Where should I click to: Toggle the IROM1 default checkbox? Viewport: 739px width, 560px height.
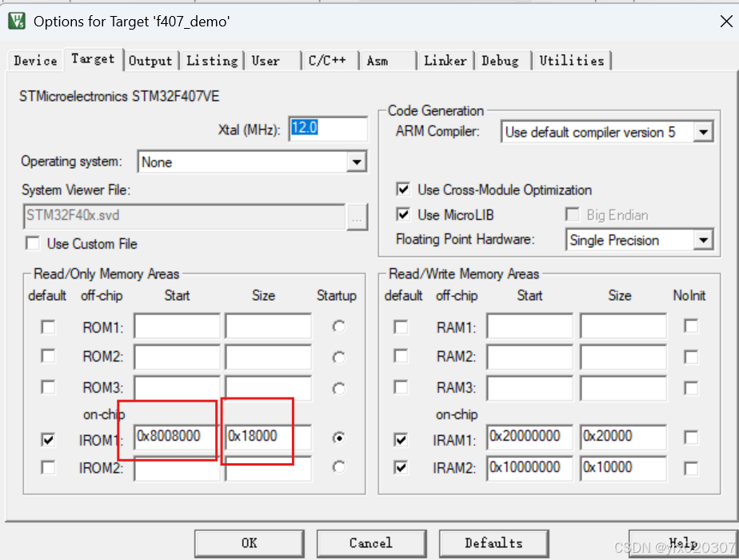[x=48, y=440]
